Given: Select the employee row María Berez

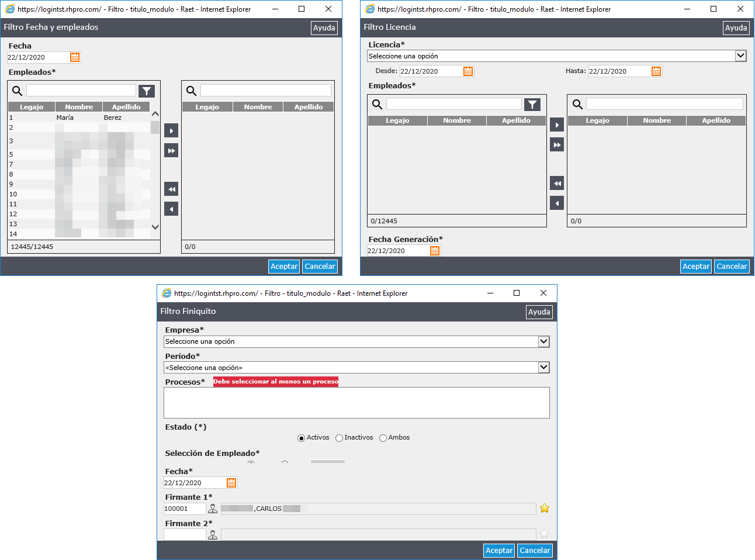Looking at the screenshot, I should point(79,117).
